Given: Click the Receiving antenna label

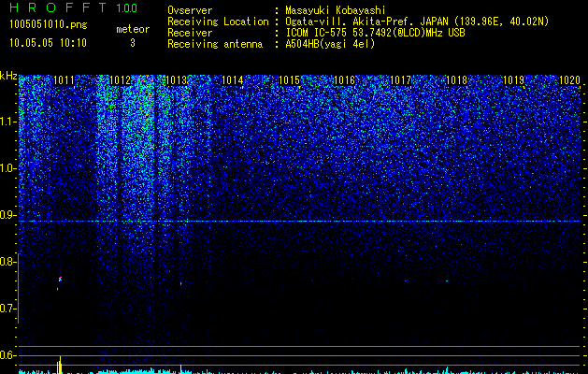Looking at the screenshot, I should (x=215, y=44).
